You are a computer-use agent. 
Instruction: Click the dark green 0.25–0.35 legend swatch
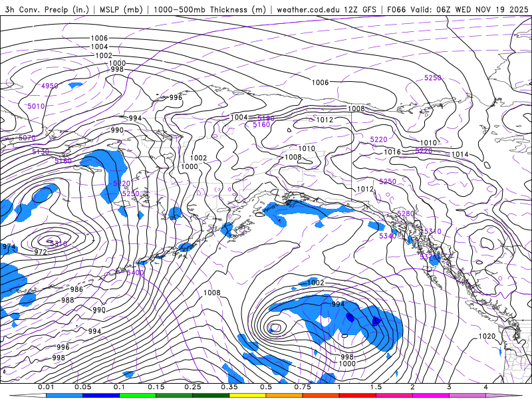tap(211, 396)
